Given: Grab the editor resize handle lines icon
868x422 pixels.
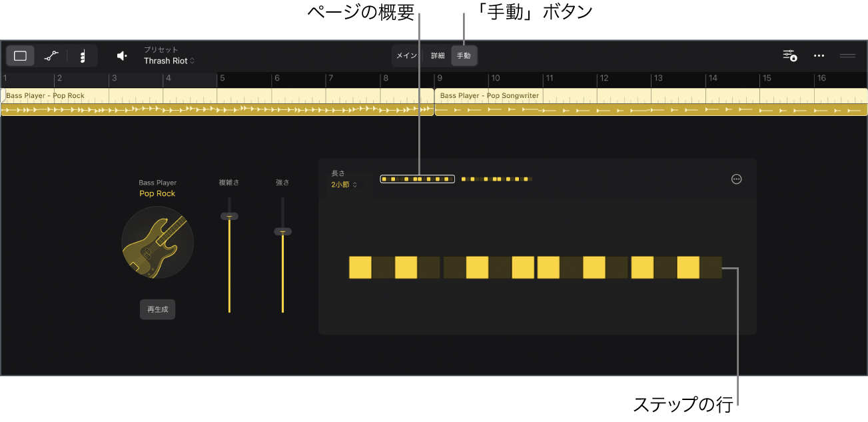Looking at the screenshot, I should 847,56.
